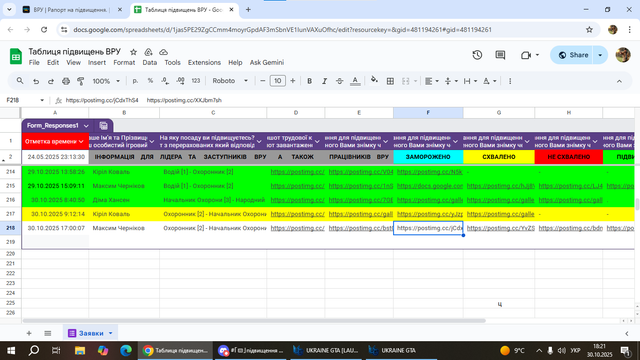This screenshot has width=640, height=360.
Task: Open the comments panel icon
Action: click(x=500, y=55)
